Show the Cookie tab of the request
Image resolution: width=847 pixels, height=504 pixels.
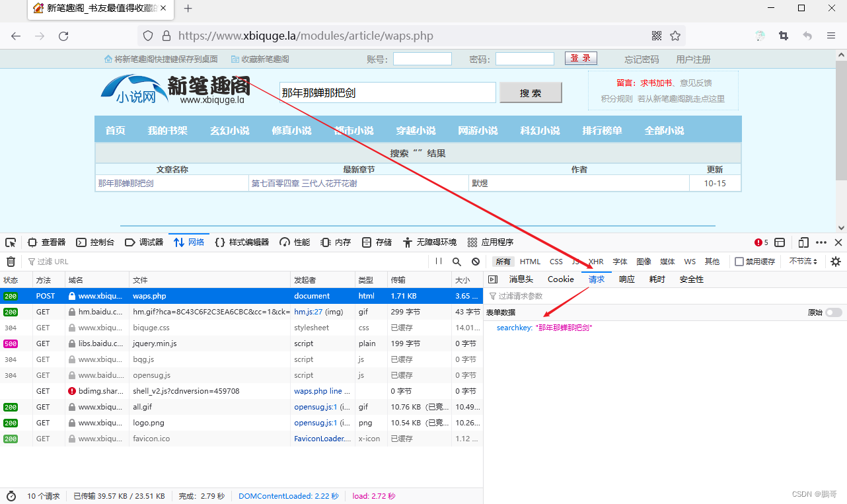click(561, 279)
